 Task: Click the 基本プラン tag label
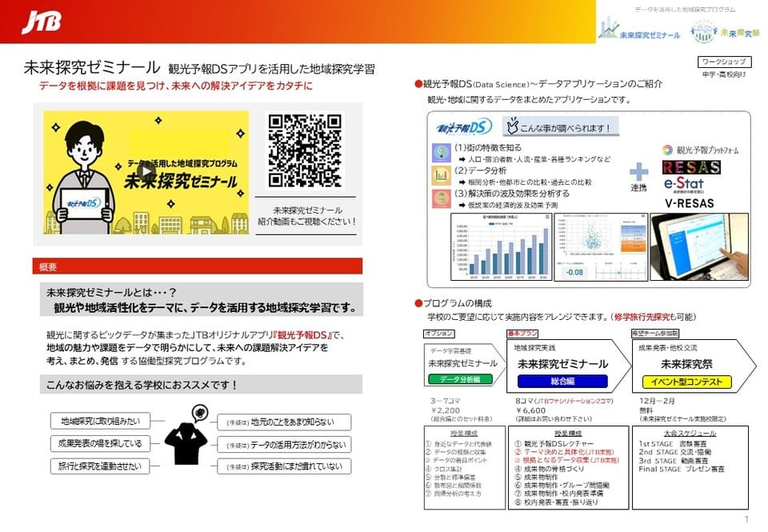point(522,333)
